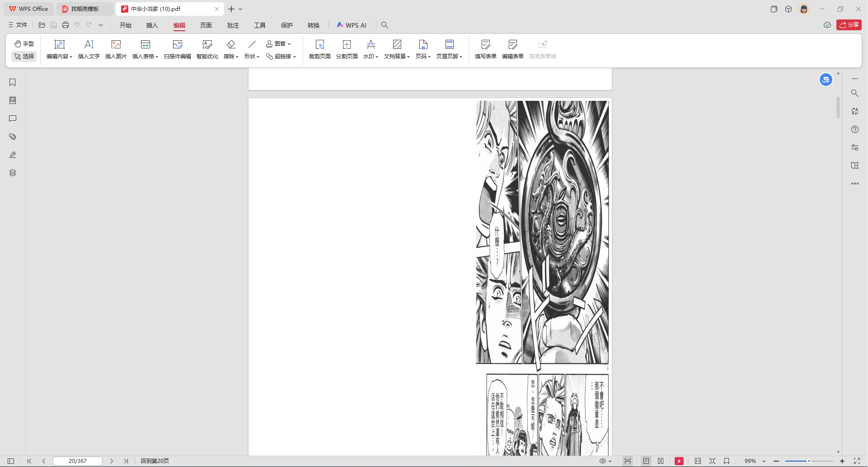Open the 填写表单 fill form tool
The width and height of the screenshot is (868, 467).
point(486,49)
